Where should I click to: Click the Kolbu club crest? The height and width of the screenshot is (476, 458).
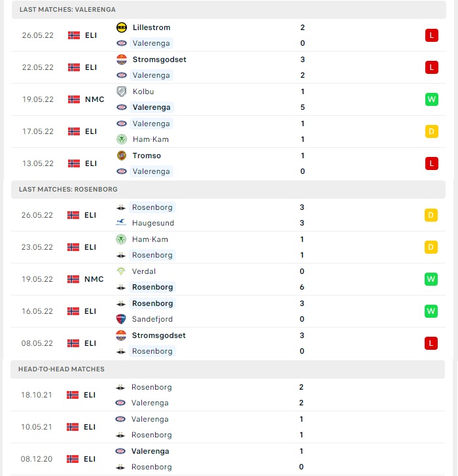122,92
